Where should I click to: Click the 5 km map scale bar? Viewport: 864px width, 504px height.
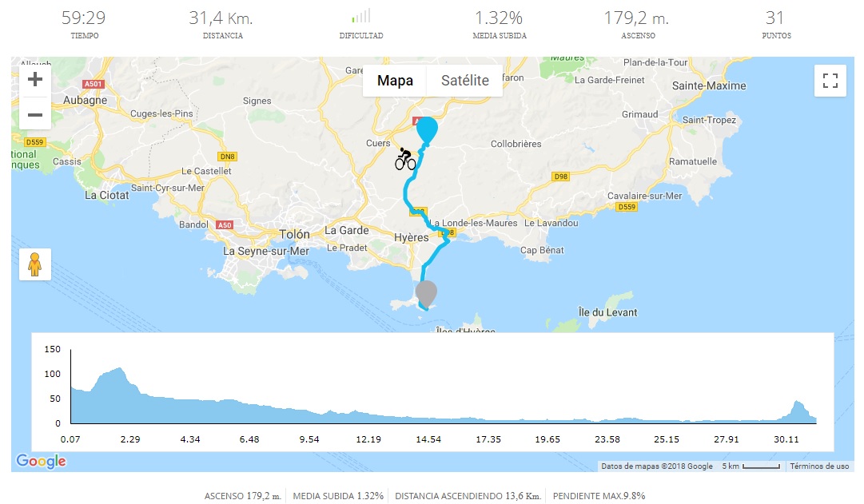(751, 466)
